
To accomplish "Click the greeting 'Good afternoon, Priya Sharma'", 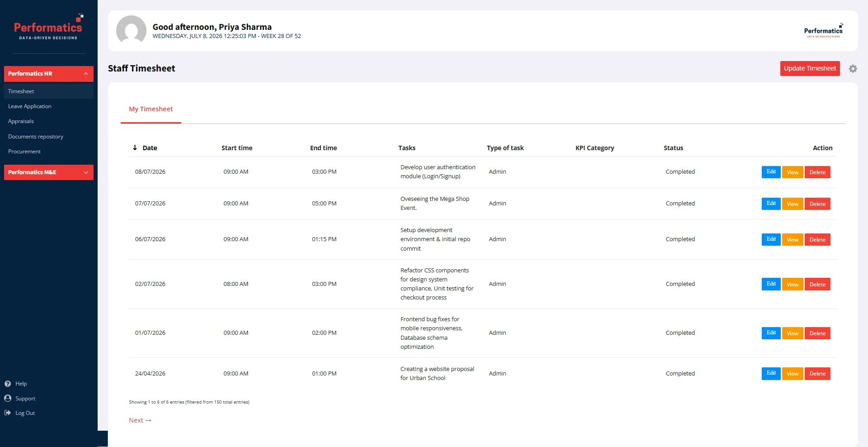I will [212, 27].
